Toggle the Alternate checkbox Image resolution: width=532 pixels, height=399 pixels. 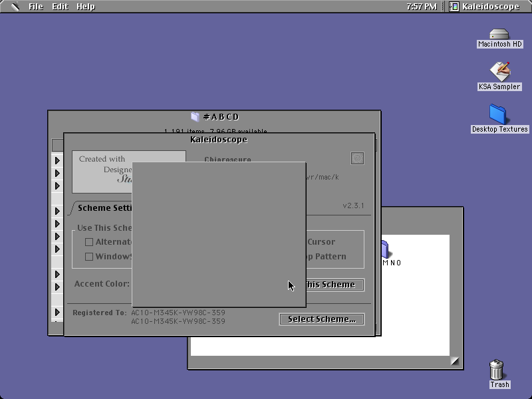[x=89, y=242]
